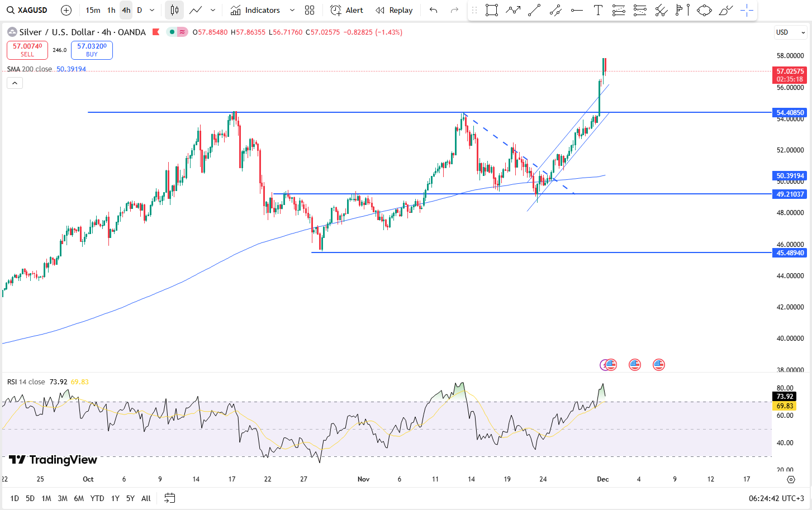
Task: Open the timeframe interval dropdown arrow
Action: pyautogui.click(x=152, y=10)
